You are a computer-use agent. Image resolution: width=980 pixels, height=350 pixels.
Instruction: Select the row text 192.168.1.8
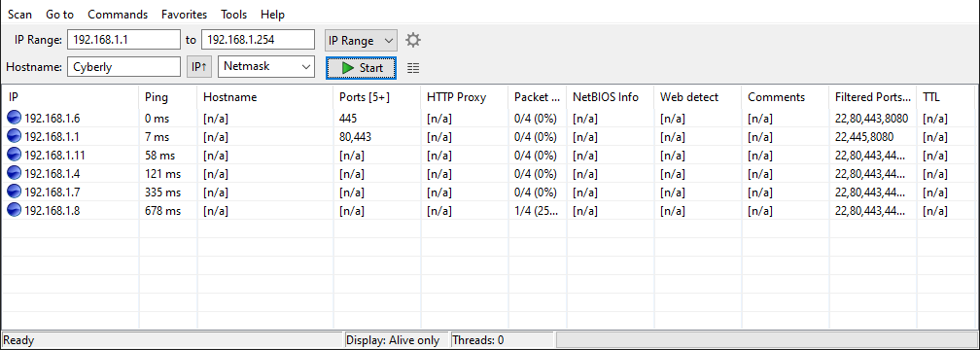[x=52, y=211]
